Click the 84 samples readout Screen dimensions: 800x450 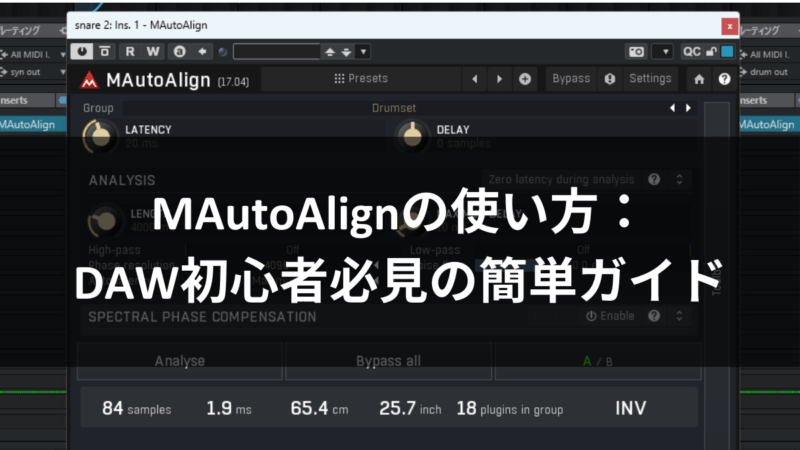coord(137,408)
